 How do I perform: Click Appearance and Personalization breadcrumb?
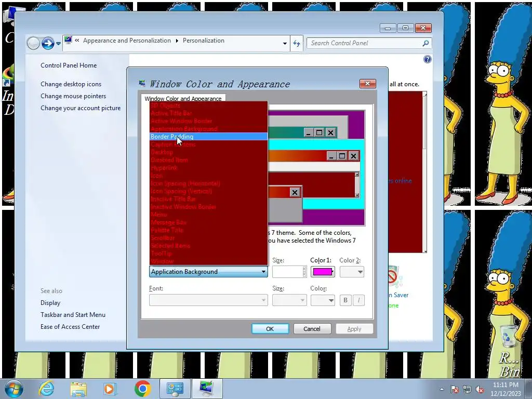(x=127, y=41)
